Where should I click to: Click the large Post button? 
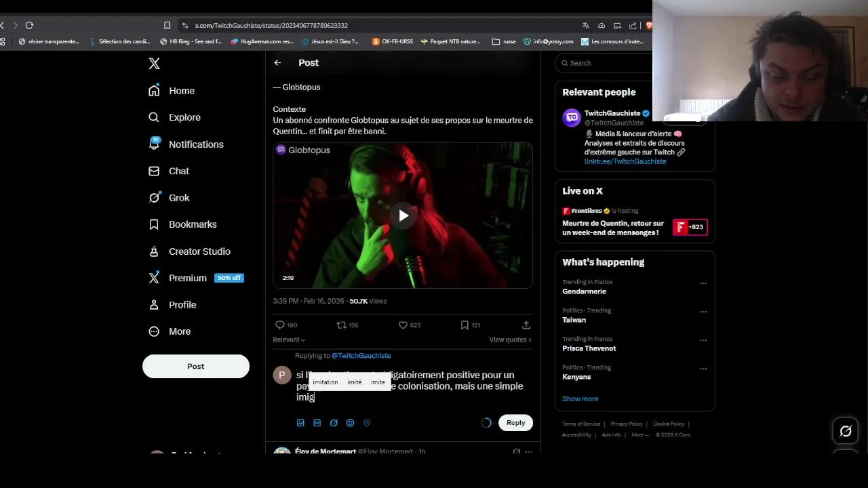(x=196, y=366)
